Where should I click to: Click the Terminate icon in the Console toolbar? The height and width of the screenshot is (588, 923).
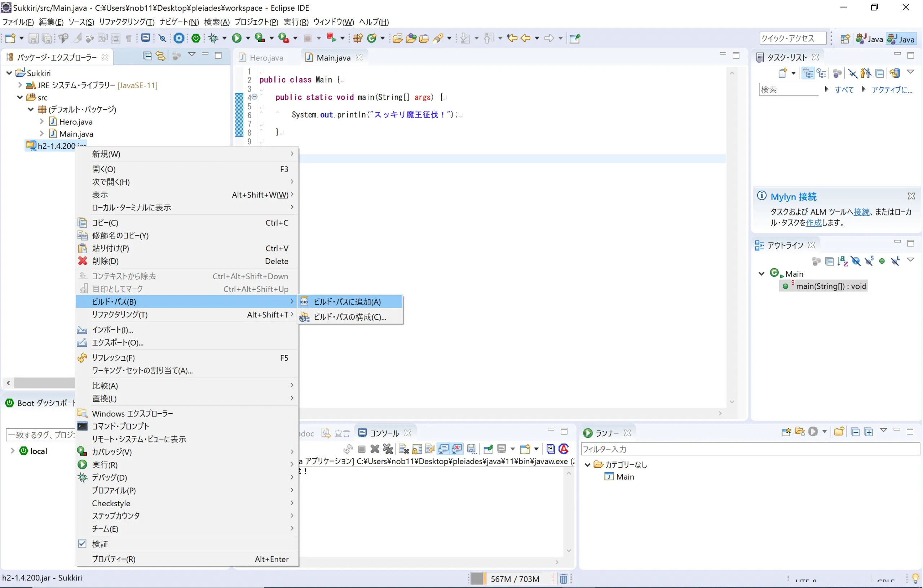362,449
